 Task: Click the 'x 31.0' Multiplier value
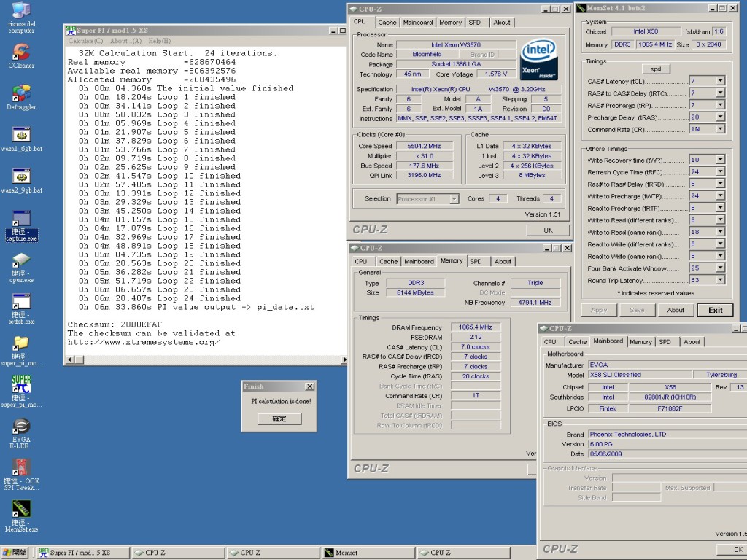coord(424,156)
